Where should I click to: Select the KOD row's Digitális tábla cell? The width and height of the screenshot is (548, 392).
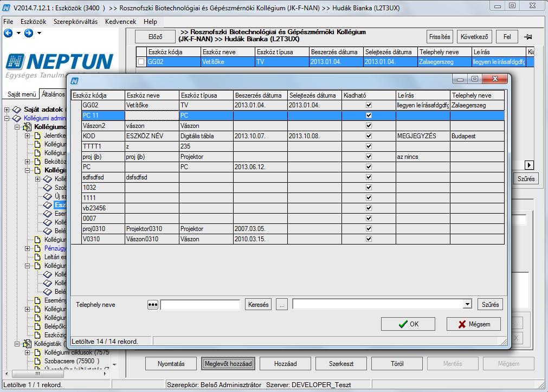[x=206, y=136]
